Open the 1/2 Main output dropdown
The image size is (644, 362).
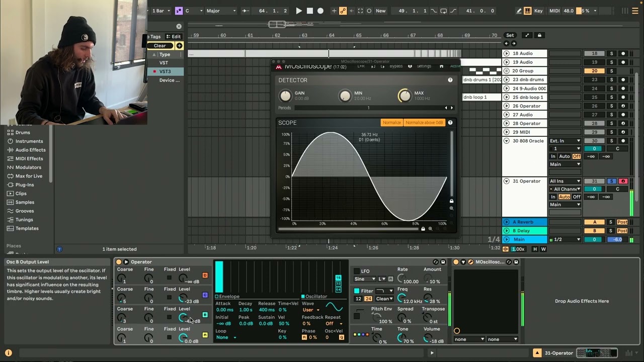(565, 240)
